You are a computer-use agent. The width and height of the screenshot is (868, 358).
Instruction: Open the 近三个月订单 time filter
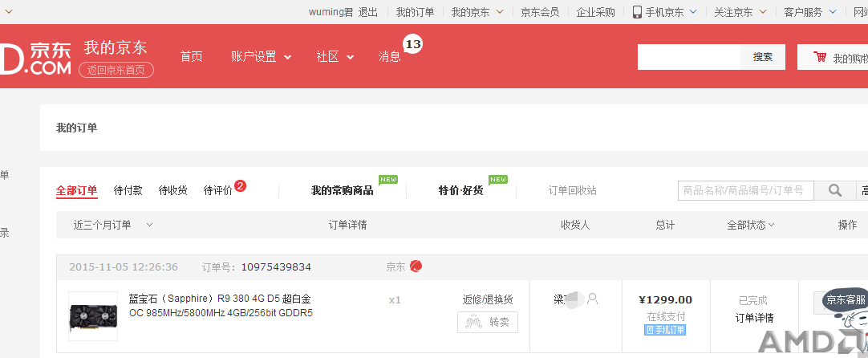113,225
